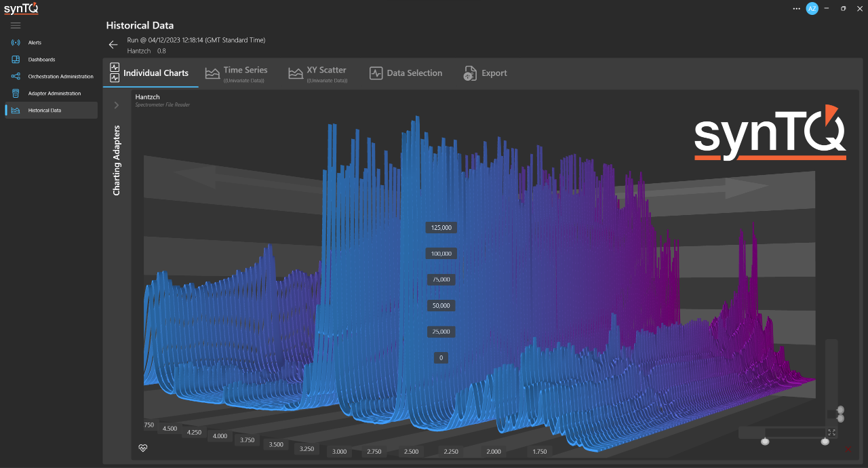Open the three-dots menu in title bar
Image resolution: width=868 pixels, height=468 pixels.
(796, 9)
